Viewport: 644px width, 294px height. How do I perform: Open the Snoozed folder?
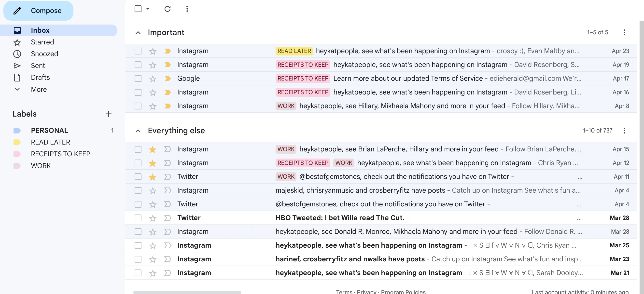pyautogui.click(x=44, y=54)
